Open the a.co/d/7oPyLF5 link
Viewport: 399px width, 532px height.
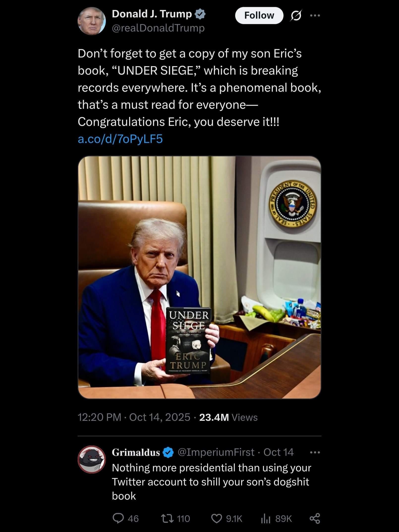120,139
